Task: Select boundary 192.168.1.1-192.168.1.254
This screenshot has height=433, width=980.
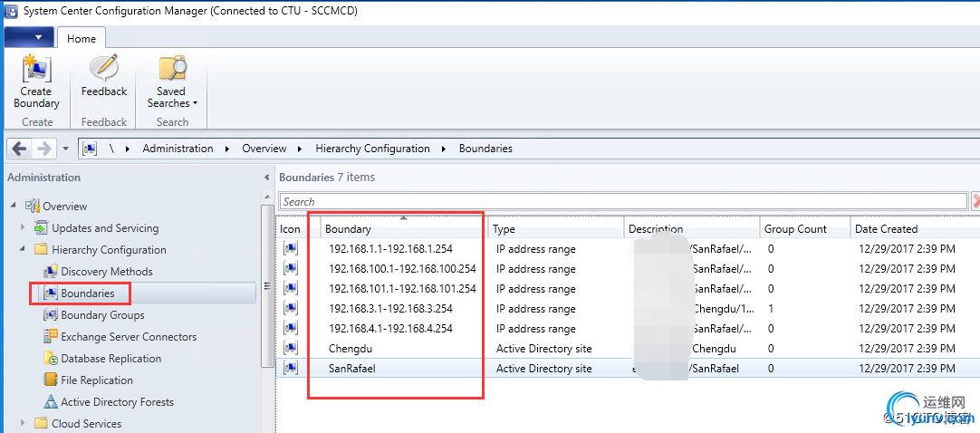Action: pyautogui.click(x=390, y=249)
